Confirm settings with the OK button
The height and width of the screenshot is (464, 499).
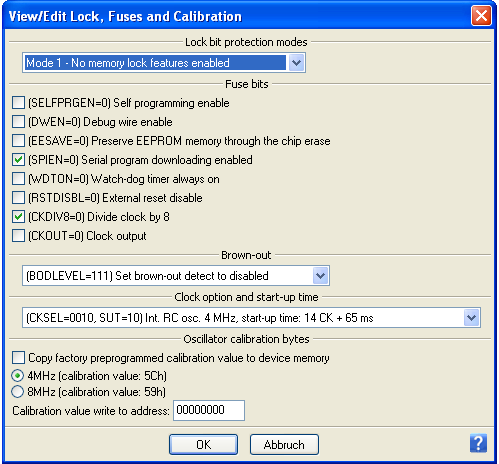pyautogui.click(x=203, y=444)
